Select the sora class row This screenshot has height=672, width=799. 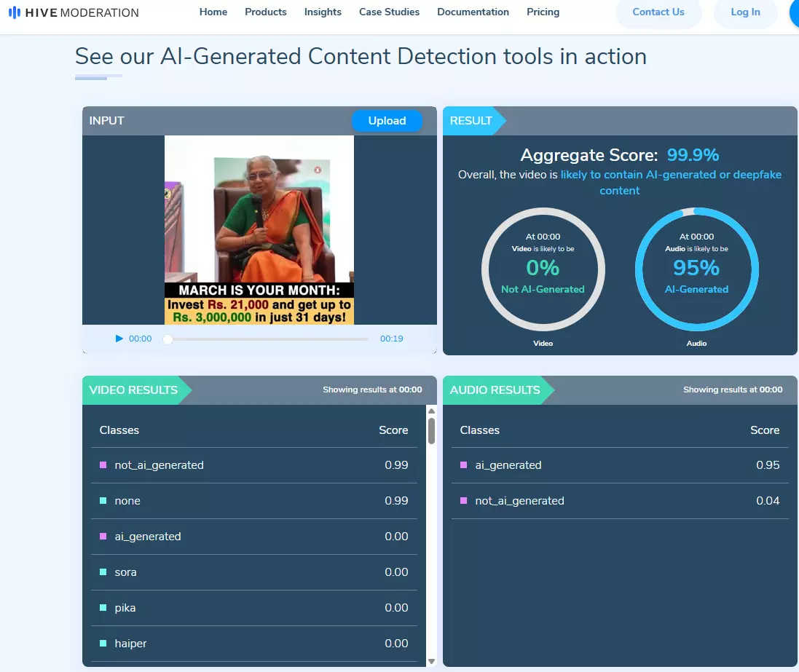(x=253, y=572)
